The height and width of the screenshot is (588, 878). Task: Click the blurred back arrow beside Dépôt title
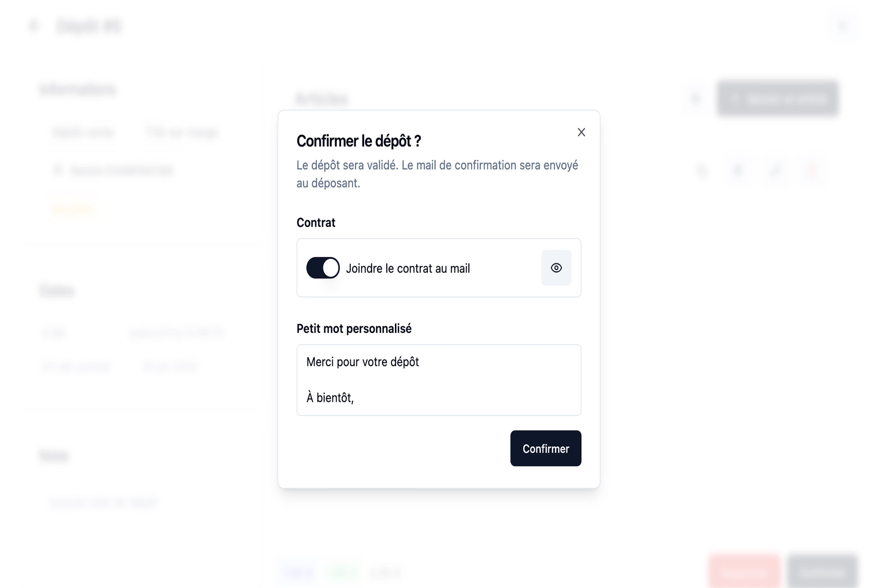(x=34, y=26)
